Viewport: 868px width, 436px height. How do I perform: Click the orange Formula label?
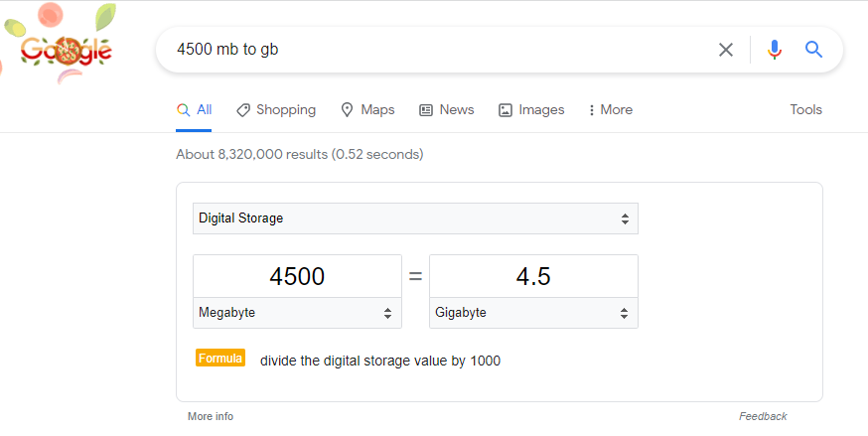(220, 358)
